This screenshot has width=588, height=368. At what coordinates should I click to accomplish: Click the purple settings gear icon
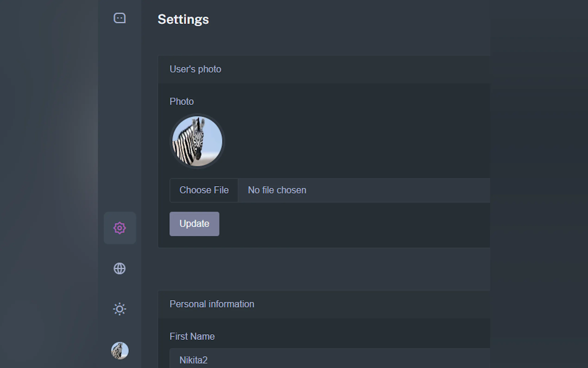[x=120, y=228]
